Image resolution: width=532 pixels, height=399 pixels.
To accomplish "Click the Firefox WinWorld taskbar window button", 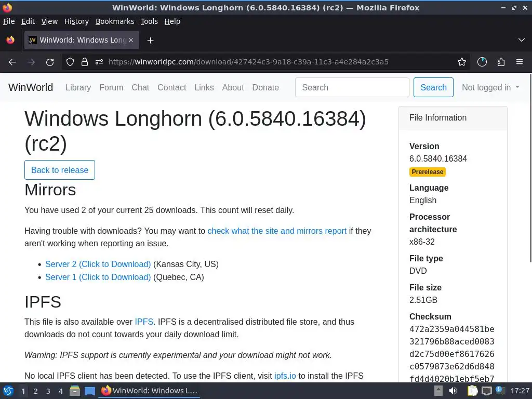I will tap(149, 391).
